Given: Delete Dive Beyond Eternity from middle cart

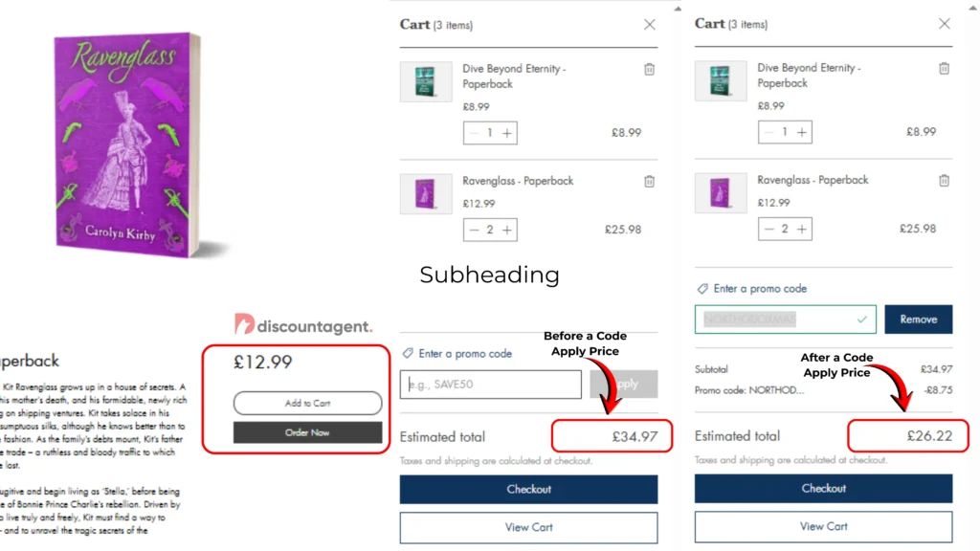Looking at the screenshot, I should [649, 70].
